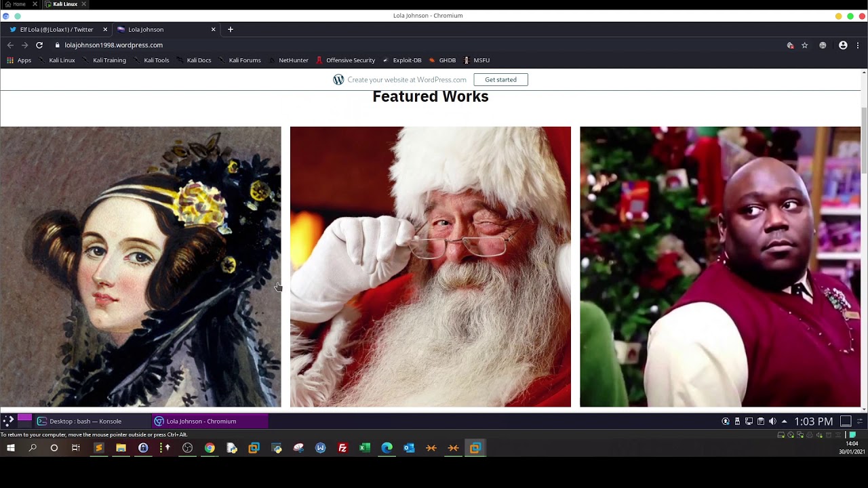
Task: Open the Kali panel clipboard icon
Action: pos(761,422)
